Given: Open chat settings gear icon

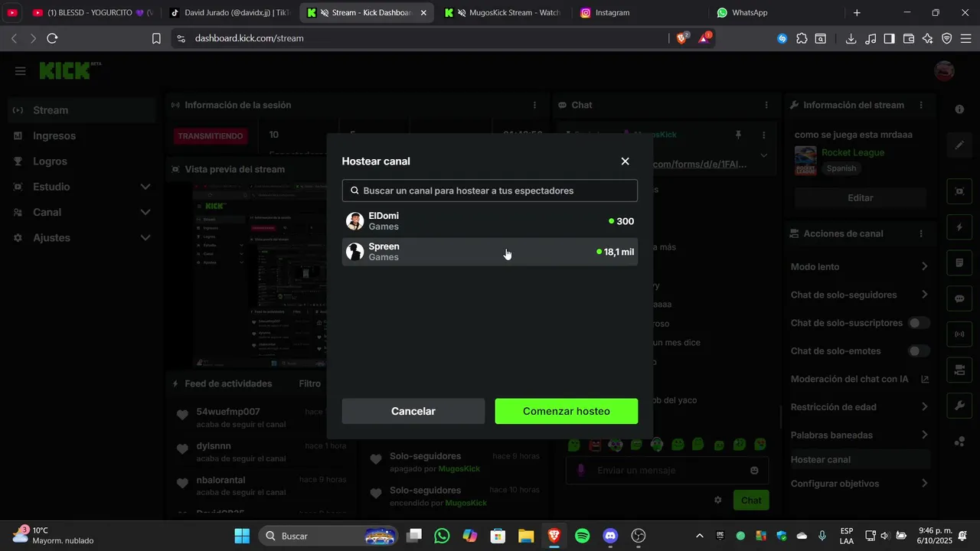Looking at the screenshot, I should [718, 500].
